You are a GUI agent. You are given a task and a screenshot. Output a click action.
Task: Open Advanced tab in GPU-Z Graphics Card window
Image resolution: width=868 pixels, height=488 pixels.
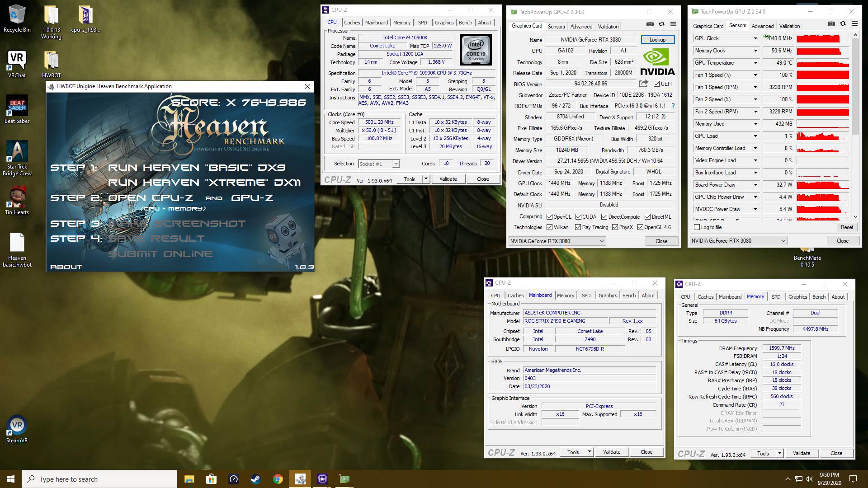point(581,27)
